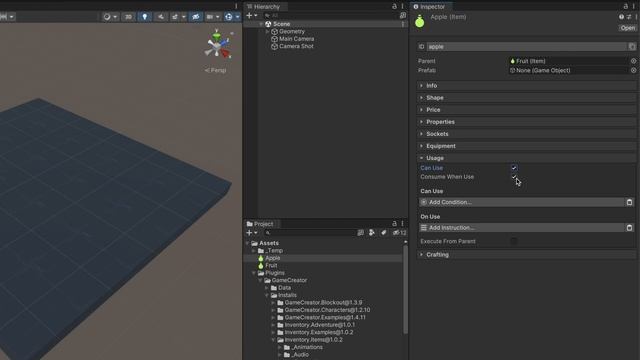Click Add Condition button
Screen dimensions: 640x360
[522, 202]
